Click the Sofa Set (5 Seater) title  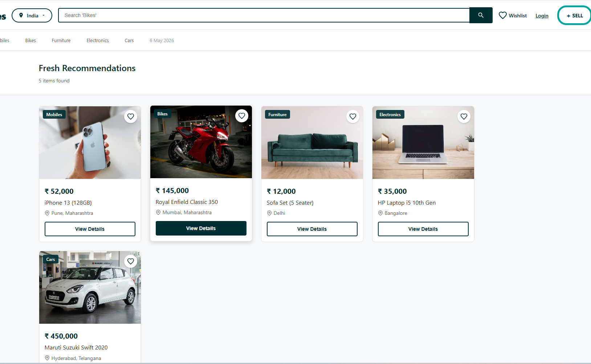tap(290, 203)
